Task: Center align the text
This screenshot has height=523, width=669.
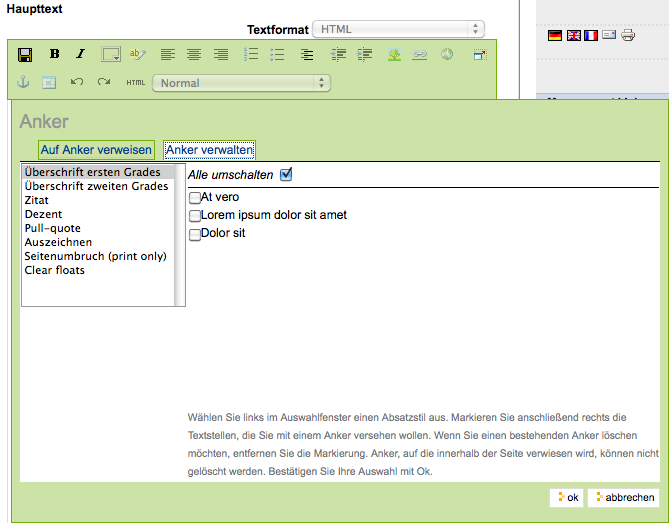Action: [x=194, y=54]
